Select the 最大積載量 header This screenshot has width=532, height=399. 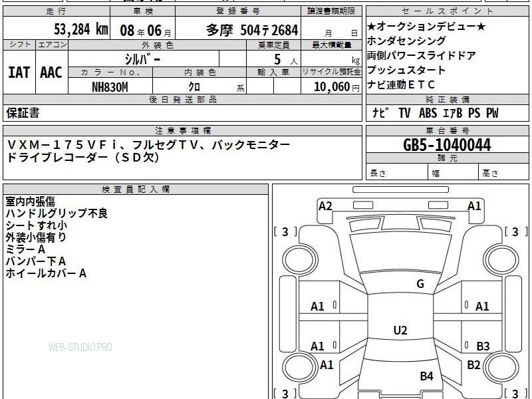pyautogui.click(x=331, y=45)
